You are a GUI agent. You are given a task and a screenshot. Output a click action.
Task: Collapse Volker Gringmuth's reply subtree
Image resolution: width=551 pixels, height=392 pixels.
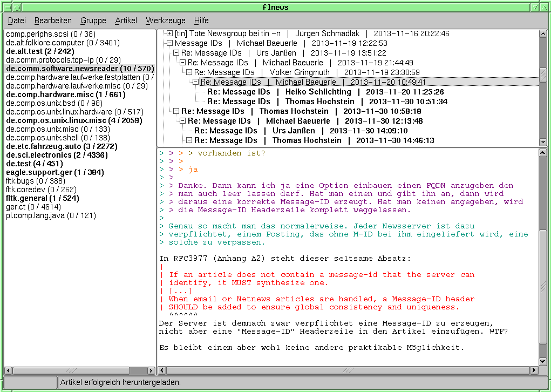(x=189, y=72)
